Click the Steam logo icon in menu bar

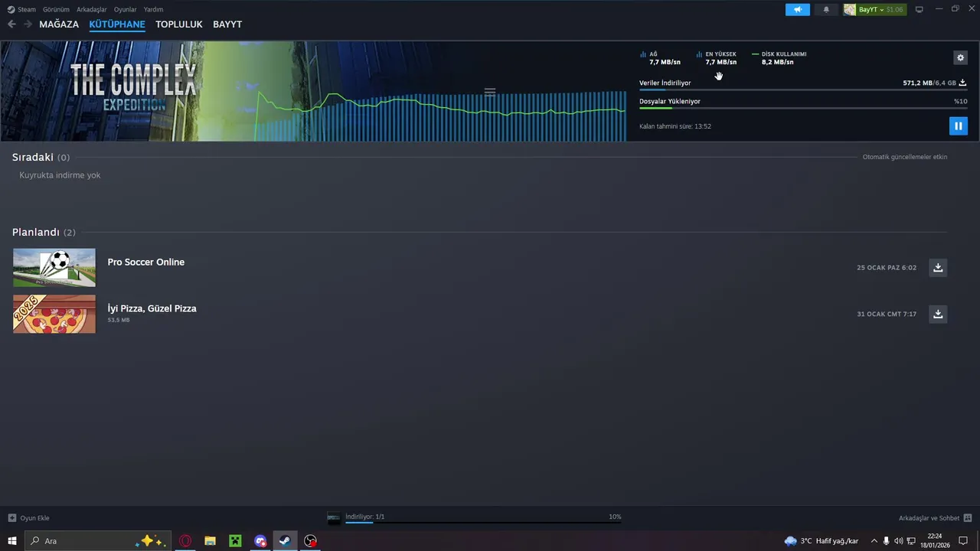11,9
